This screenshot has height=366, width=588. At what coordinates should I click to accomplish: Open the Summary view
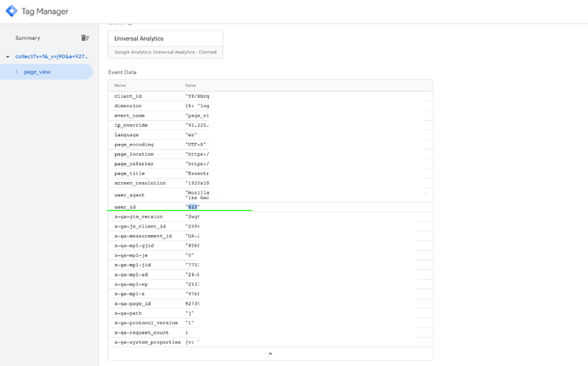coord(27,37)
